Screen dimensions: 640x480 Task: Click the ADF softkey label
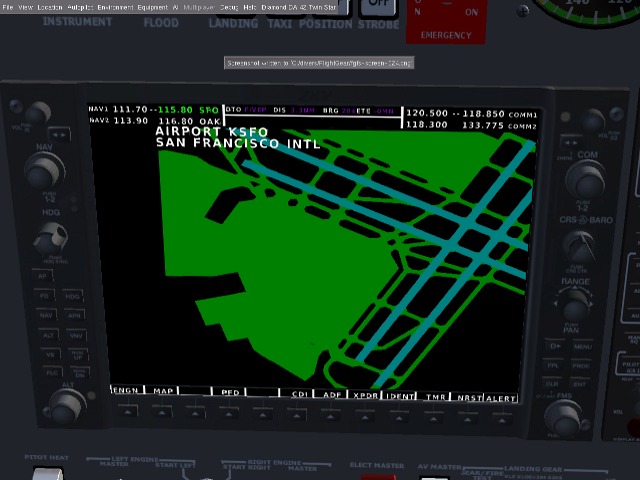coord(332,395)
